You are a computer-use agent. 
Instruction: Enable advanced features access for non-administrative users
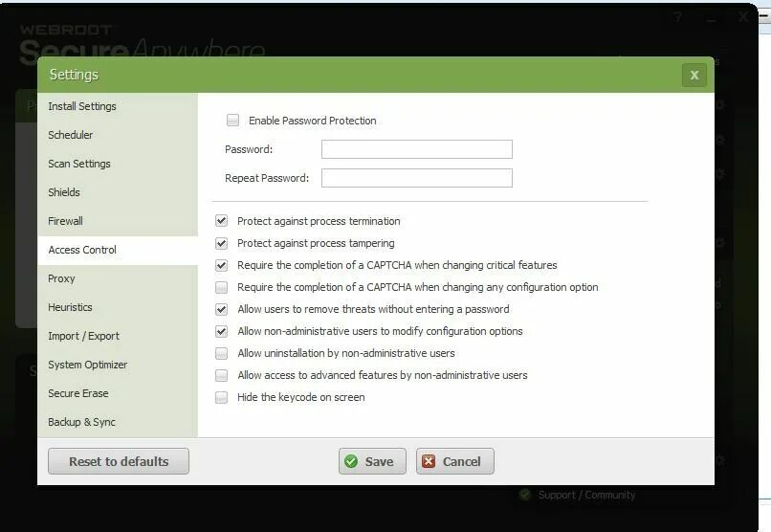[x=222, y=375]
